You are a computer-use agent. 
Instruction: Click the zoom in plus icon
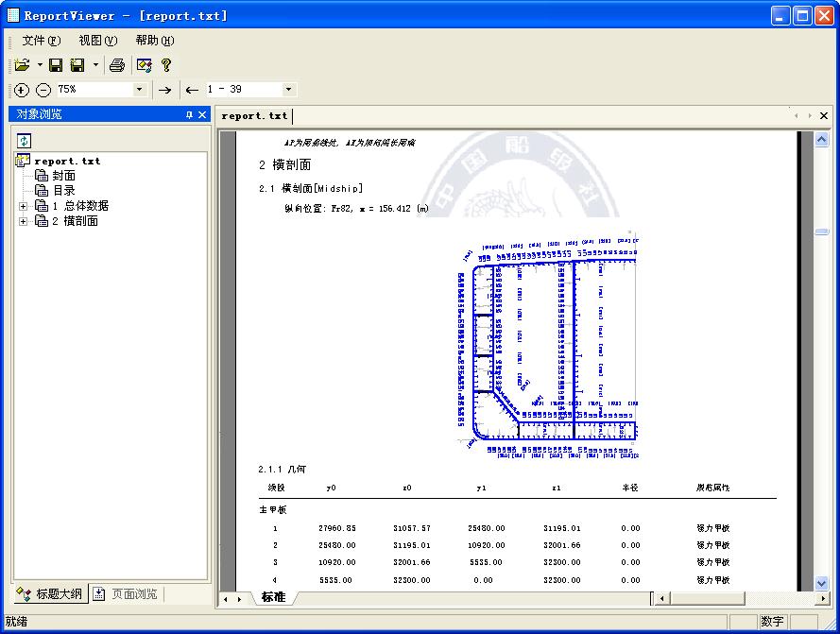point(22,90)
